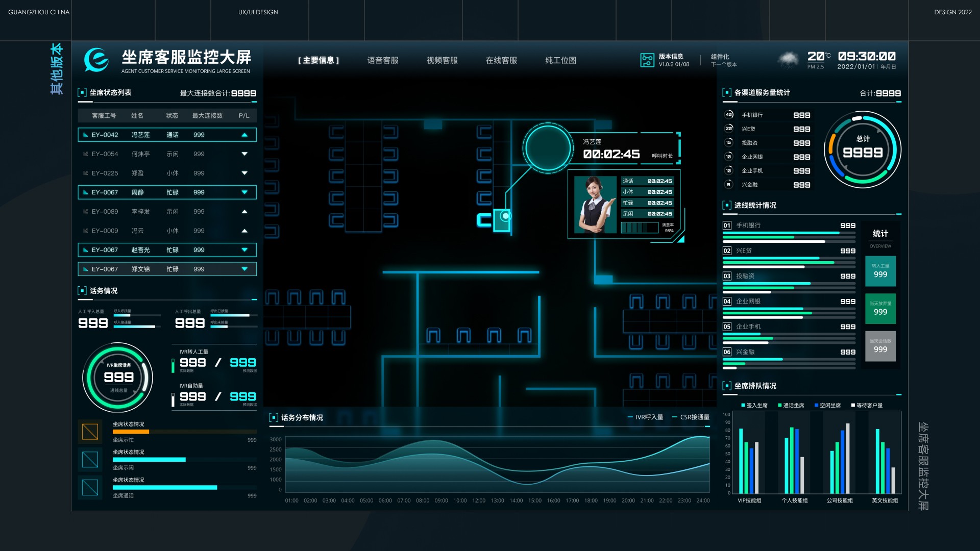980x551 pixels.
Task: Toggle the IVR呼入量 chart legend
Action: point(645,417)
